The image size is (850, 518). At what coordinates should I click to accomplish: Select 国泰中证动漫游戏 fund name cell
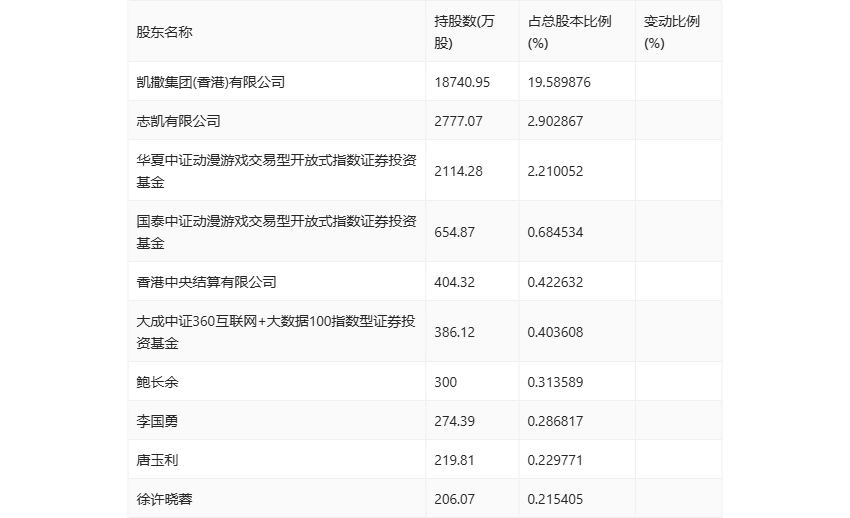(276, 232)
